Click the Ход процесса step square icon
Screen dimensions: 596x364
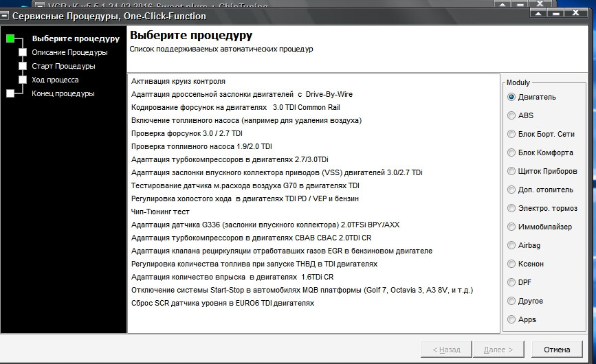click(x=23, y=80)
